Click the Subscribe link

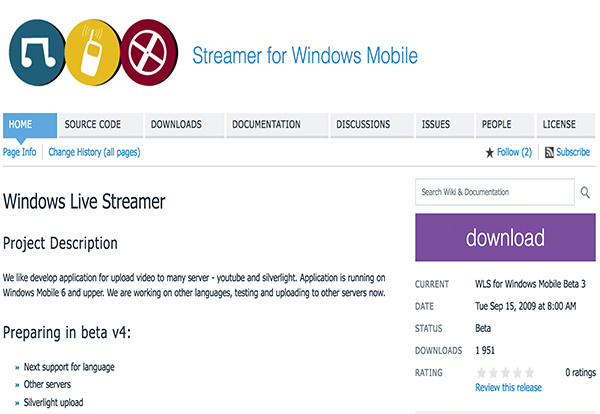(x=573, y=152)
